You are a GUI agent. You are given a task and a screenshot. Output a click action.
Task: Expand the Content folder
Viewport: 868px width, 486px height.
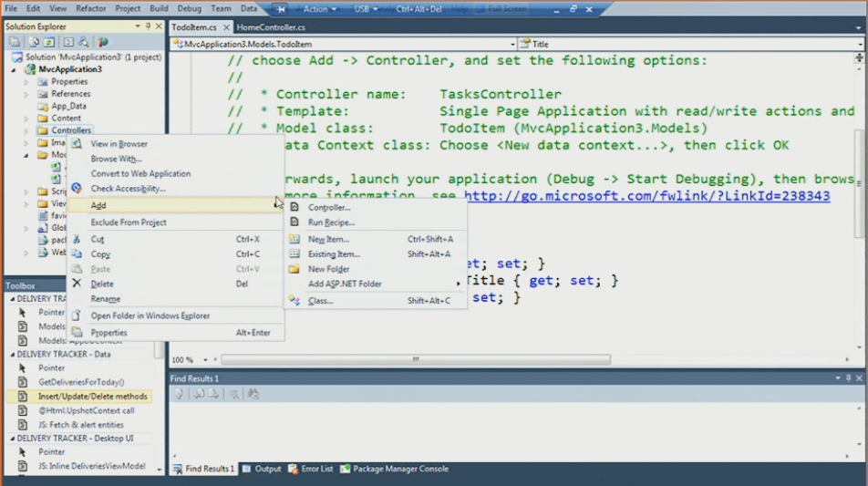pos(26,119)
